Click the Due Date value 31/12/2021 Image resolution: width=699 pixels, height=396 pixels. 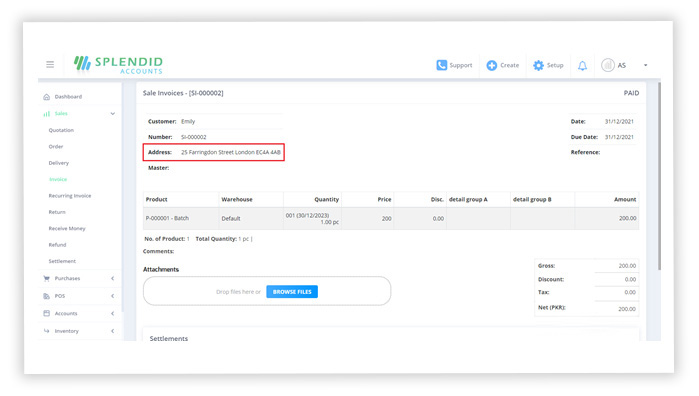point(619,137)
